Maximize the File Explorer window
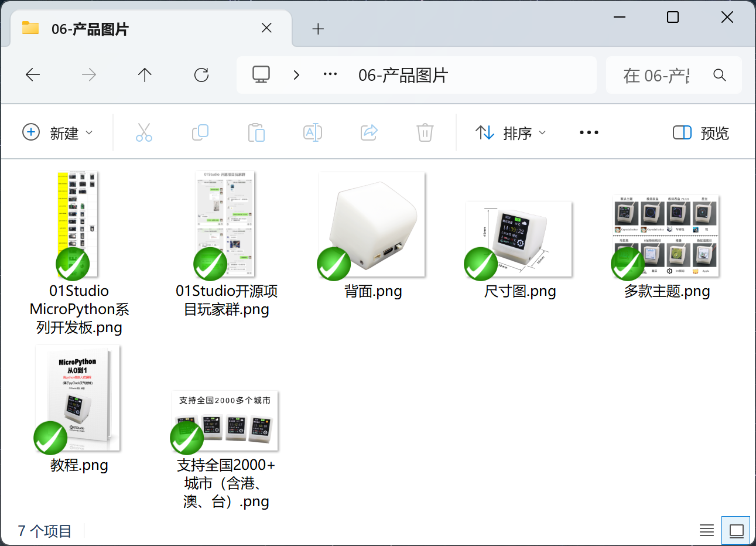Viewport: 756px width, 546px height. (x=673, y=17)
